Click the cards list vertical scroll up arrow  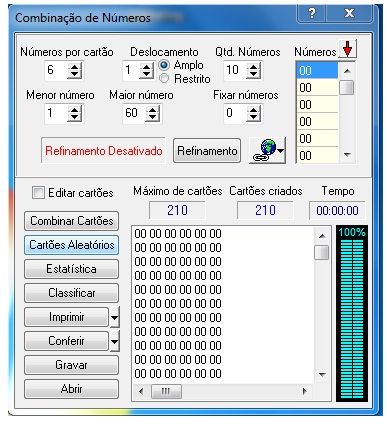[x=322, y=236]
